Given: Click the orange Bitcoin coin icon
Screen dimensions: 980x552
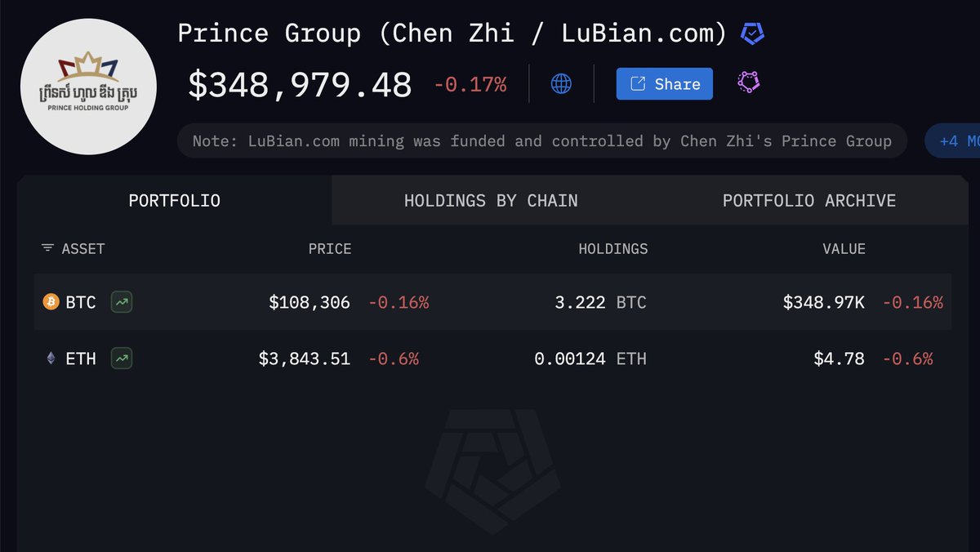Looking at the screenshot, I should [51, 302].
